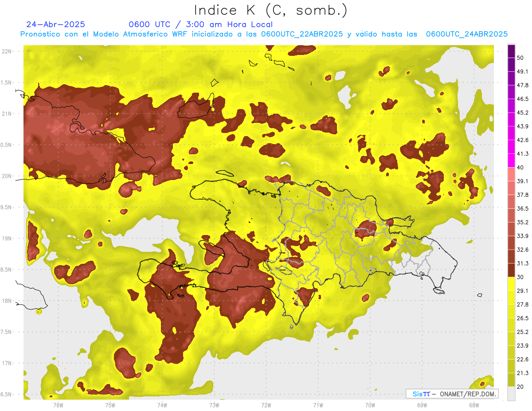
Task: Click the colorbar value 21.3
Action: (523, 373)
